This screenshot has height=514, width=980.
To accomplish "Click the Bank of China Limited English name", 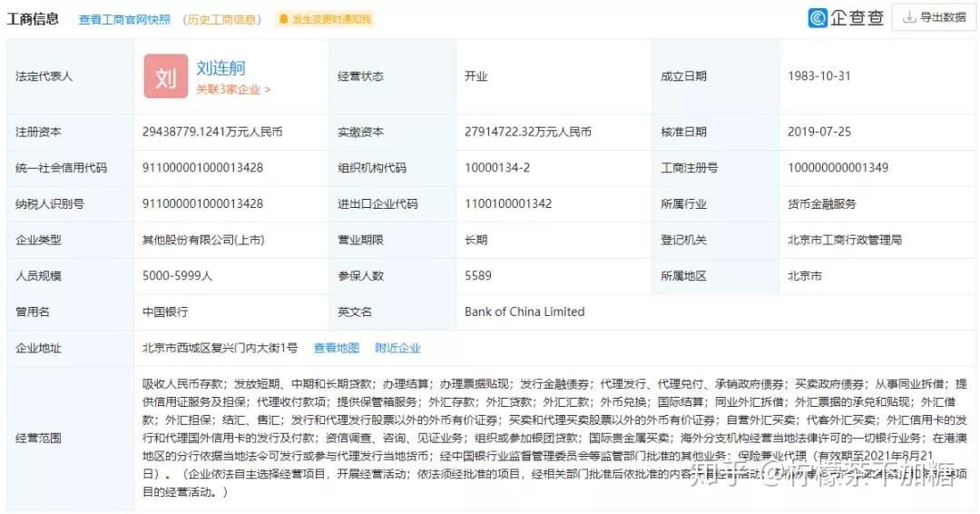I will click(524, 311).
